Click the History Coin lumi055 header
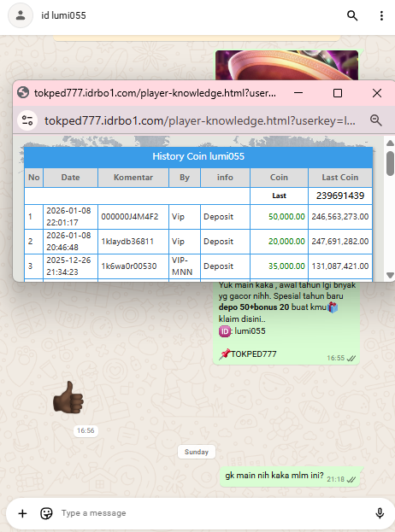 (x=198, y=156)
